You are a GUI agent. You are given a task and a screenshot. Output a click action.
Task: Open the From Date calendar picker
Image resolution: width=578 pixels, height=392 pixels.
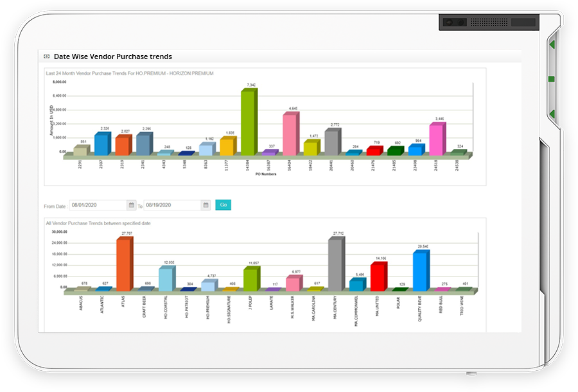pyautogui.click(x=131, y=205)
